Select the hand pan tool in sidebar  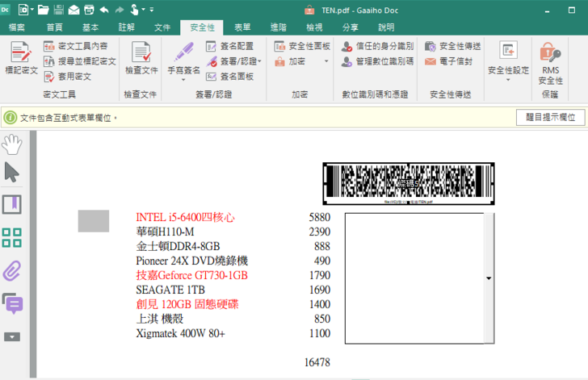(x=12, y=144)
